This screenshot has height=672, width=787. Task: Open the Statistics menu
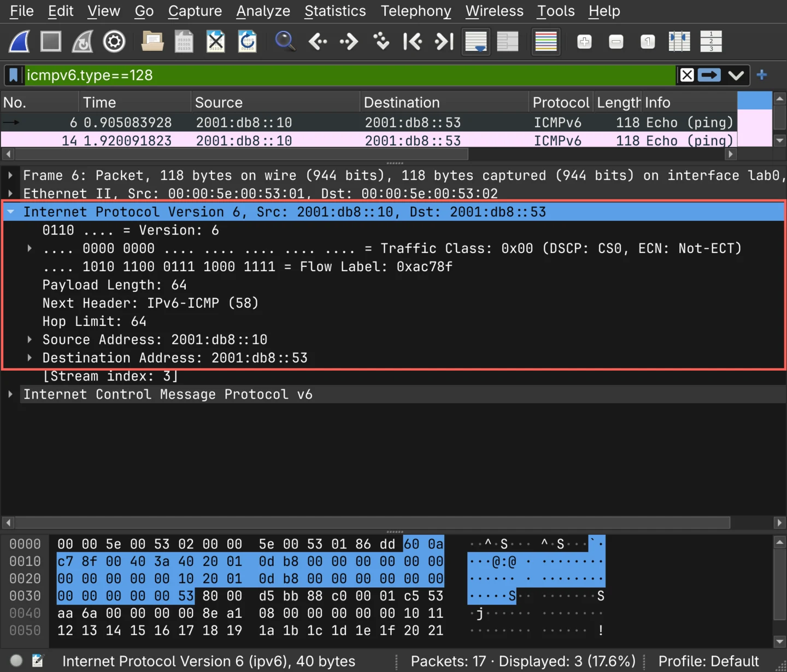(x=335, y=11)
